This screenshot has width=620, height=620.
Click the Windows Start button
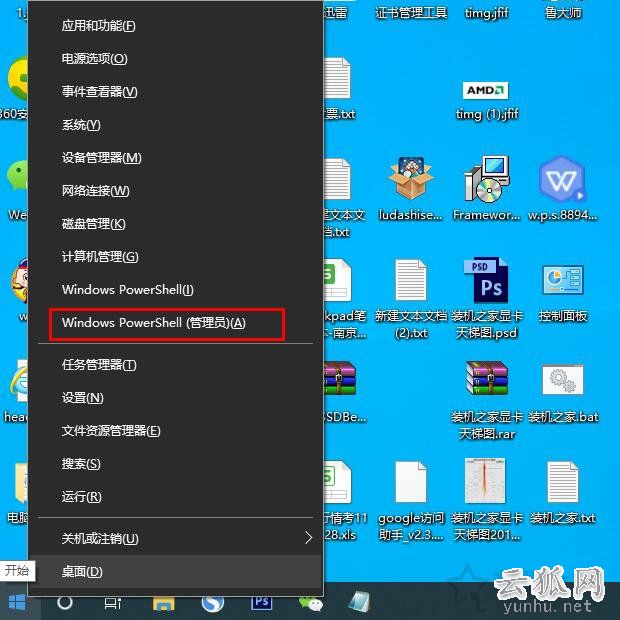click(17, 603)
